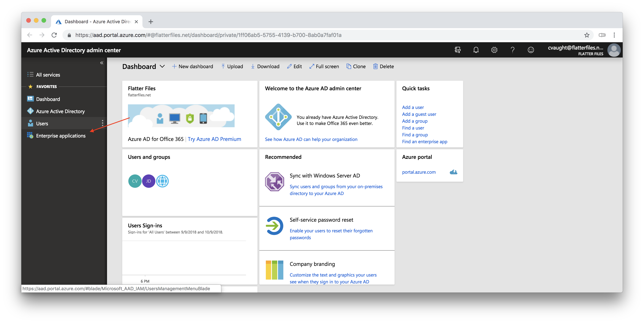Click the Azure Active Directory admin center title

74,50
